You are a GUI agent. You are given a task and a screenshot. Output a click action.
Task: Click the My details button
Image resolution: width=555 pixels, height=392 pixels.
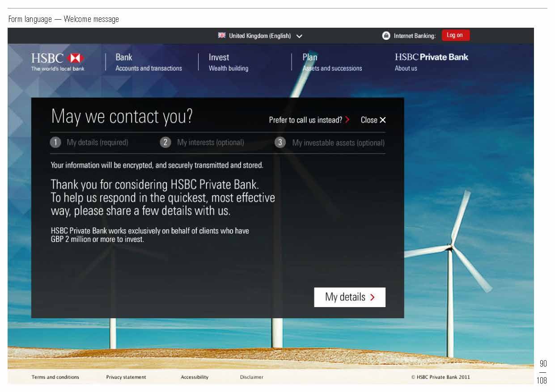[350, 297]
